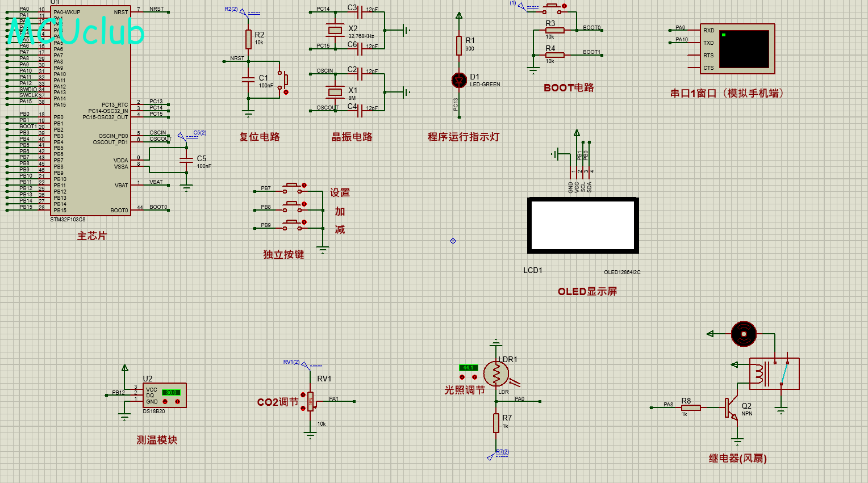
Task: Click RV1 potentiometer upper adjust dot
Action: (303, 394)
